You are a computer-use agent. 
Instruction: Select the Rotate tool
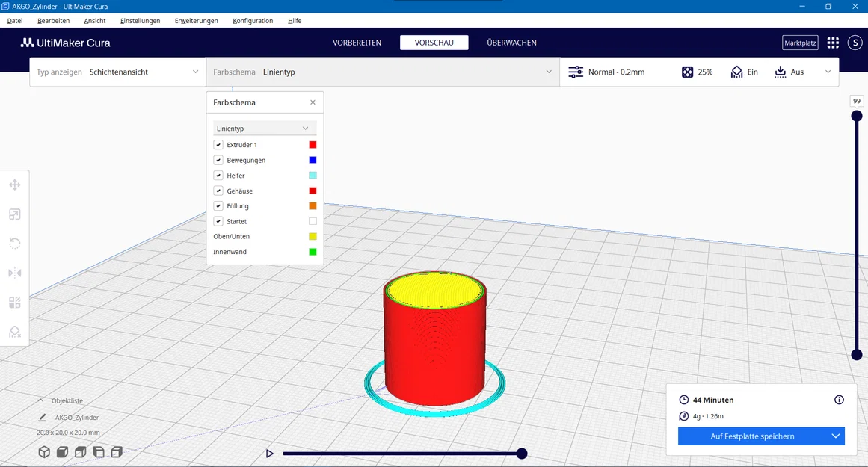(x=14, y=244)
